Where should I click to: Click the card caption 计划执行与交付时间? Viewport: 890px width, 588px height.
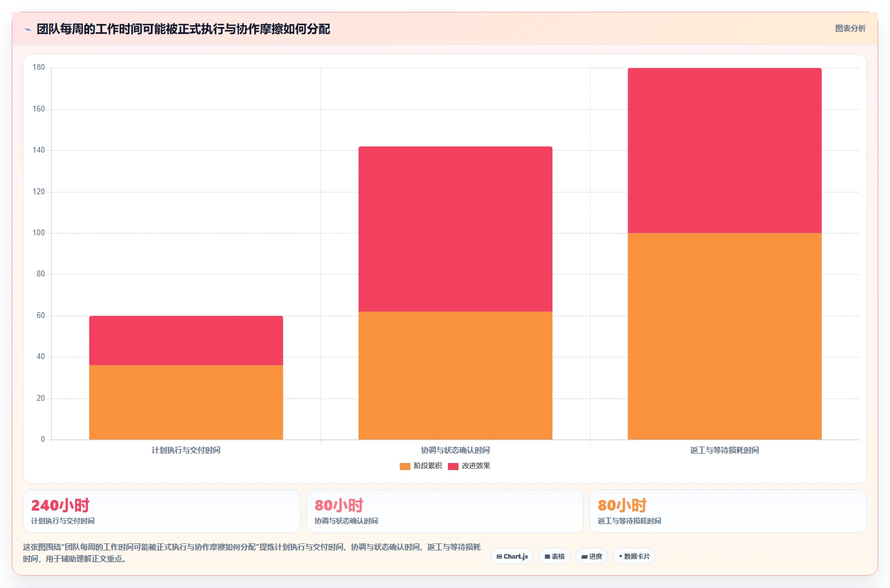pyautogui.click(x=63, y=521)
